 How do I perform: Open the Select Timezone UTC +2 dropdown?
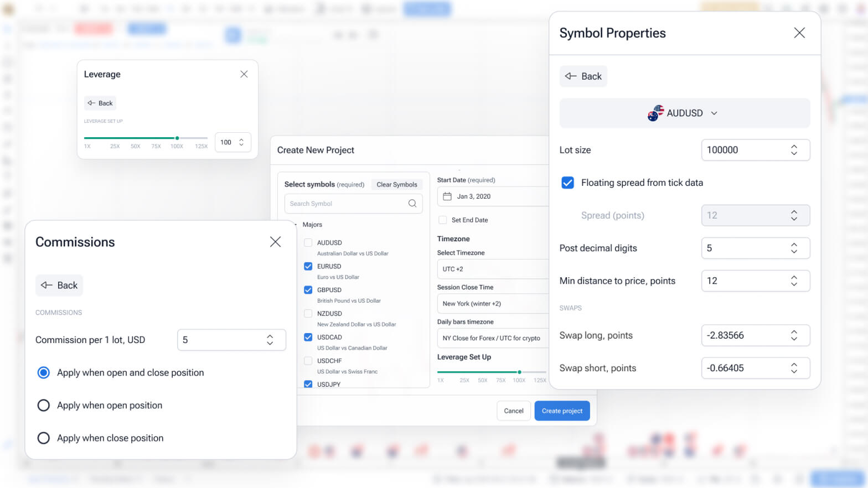coord(493,269)
